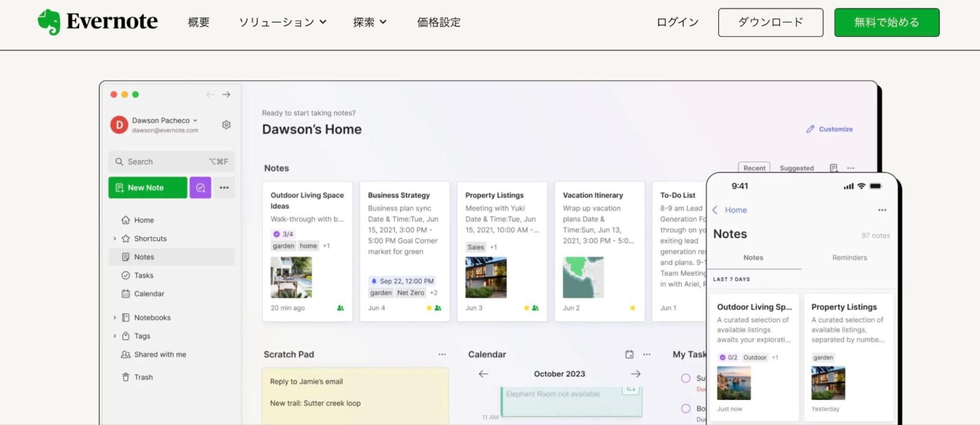This screenshot has width=980, height=425.
Task: Switch to the Recent tab
Action: pos(754,168)
